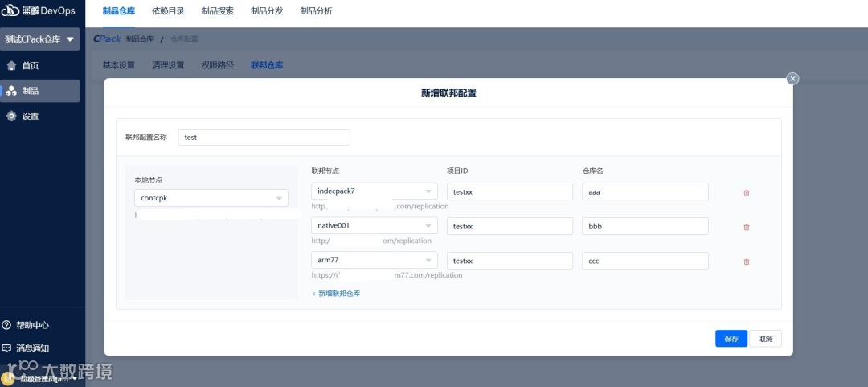Viewport: 868px width, 387px height.
Task: Click the 消息通知 message icon
Action: coord(6,348)
